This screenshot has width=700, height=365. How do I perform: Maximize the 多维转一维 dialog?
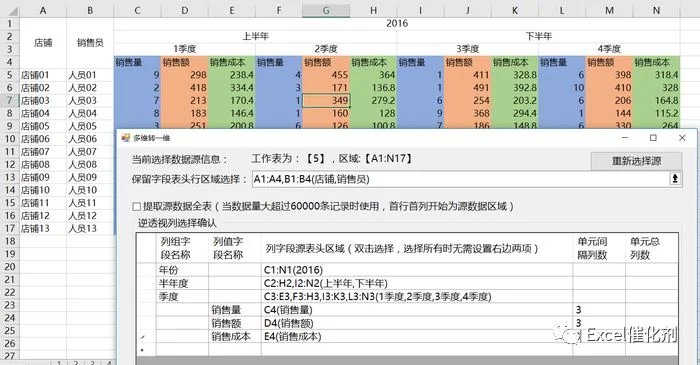[653, 138]
